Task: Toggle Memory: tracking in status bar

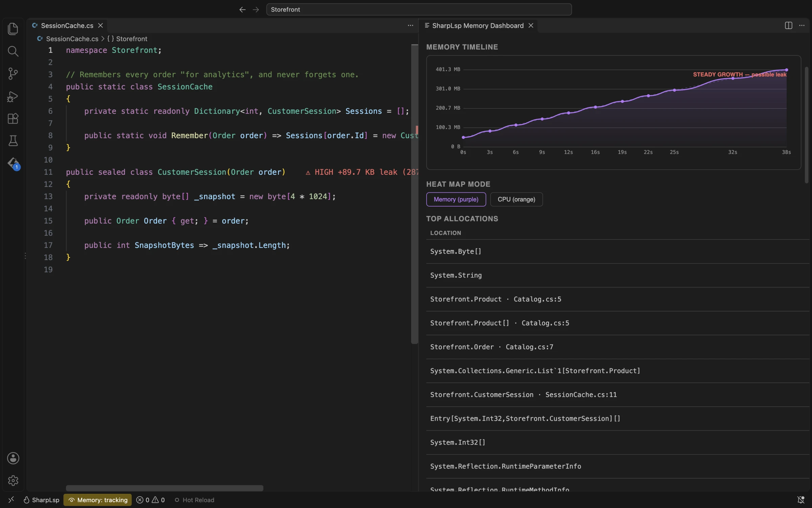Action: [x=98, y=500]
